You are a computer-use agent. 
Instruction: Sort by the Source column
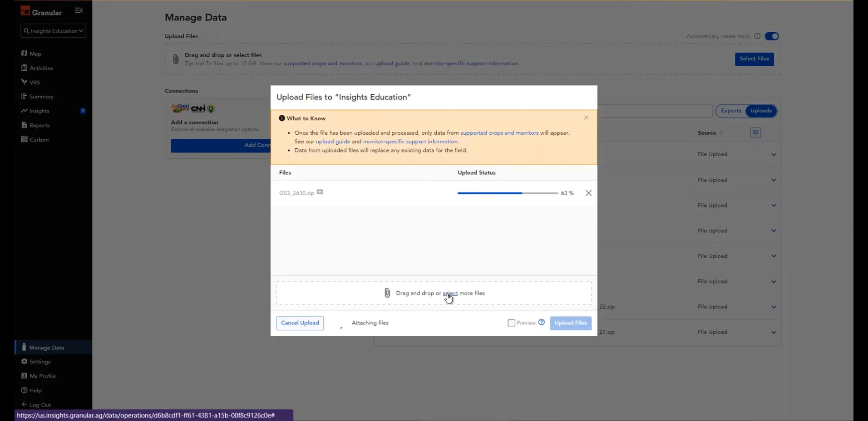click(x=710, y=133)
